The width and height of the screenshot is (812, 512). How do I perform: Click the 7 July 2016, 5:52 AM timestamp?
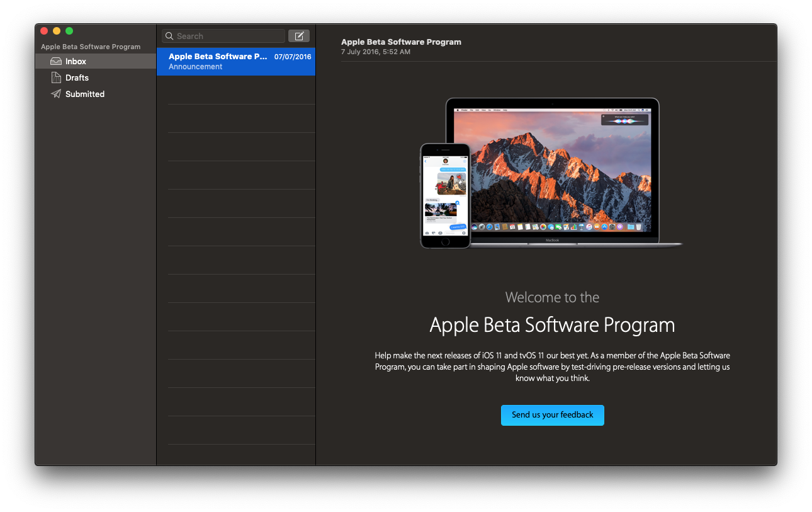(x=376, y=52)
